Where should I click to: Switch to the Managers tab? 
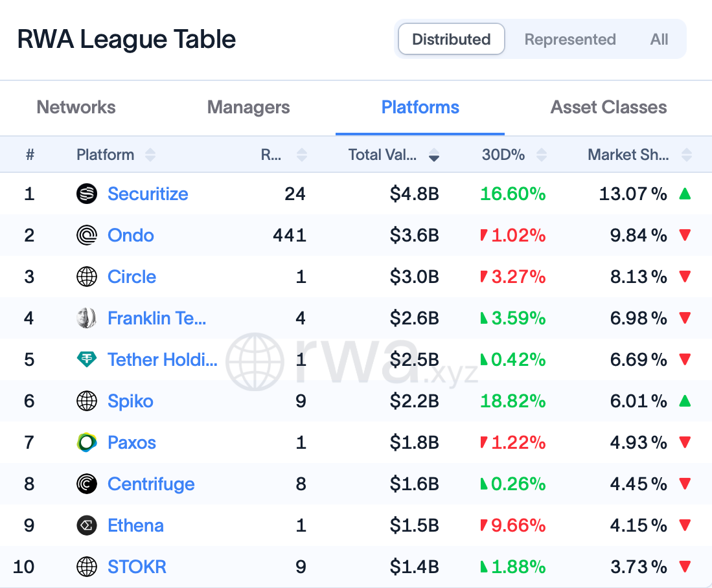click(248, 107)
